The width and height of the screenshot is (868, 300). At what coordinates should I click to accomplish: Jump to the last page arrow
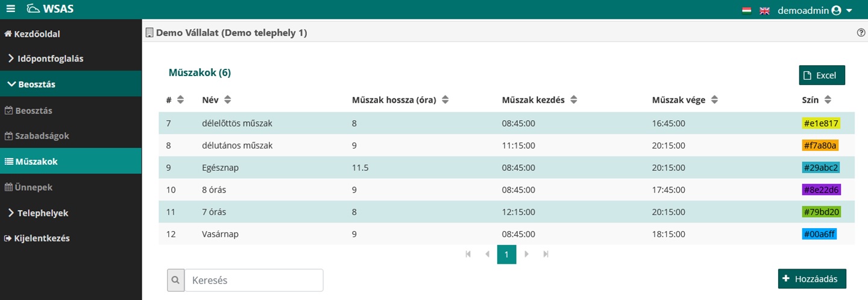(546, 254)
